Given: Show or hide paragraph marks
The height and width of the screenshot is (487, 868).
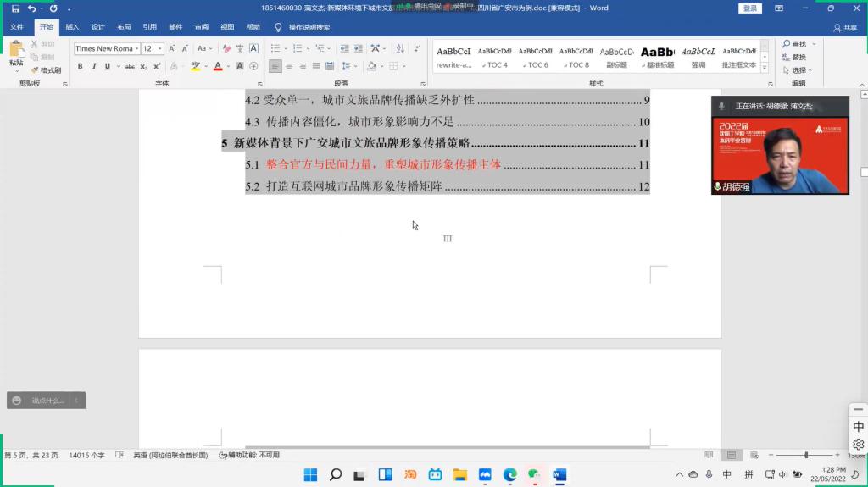Looking at the screenshot, I should pyautogui.click(x=417, y=49).
